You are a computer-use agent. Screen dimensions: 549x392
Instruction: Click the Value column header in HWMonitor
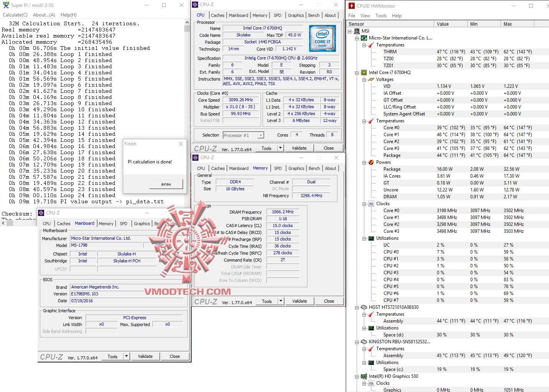coord(451,24)
